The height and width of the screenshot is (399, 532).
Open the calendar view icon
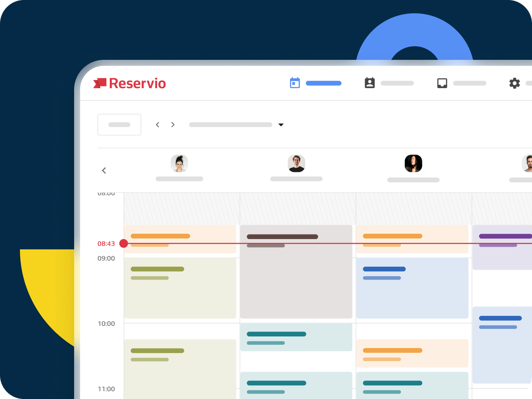coord(295,83)
